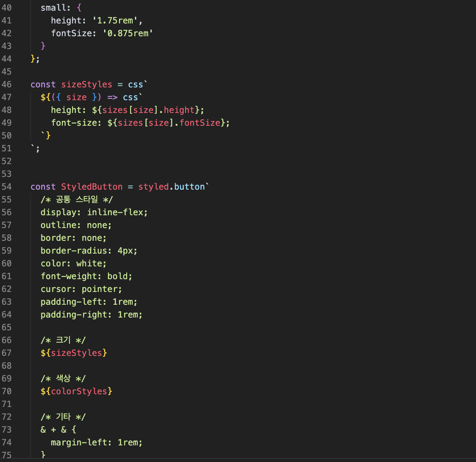Click the comment "/* 색상 */"

[63, 378]
